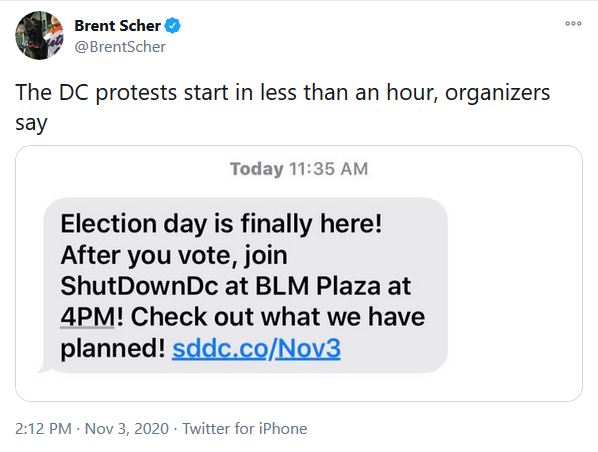598x452 pixels.
Task: Click the word say ending the tweet
Action: tap(31, 124)
